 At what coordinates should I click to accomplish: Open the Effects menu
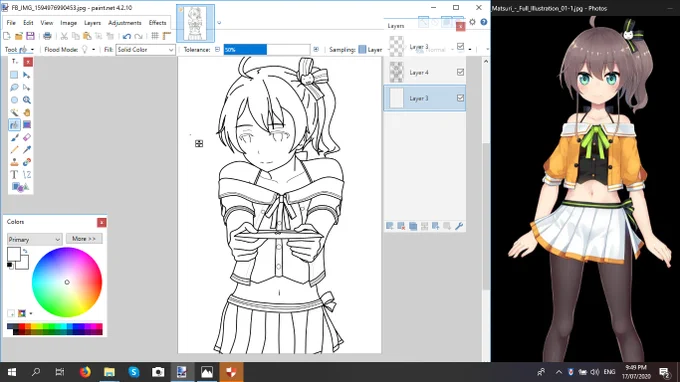point(157,23)
